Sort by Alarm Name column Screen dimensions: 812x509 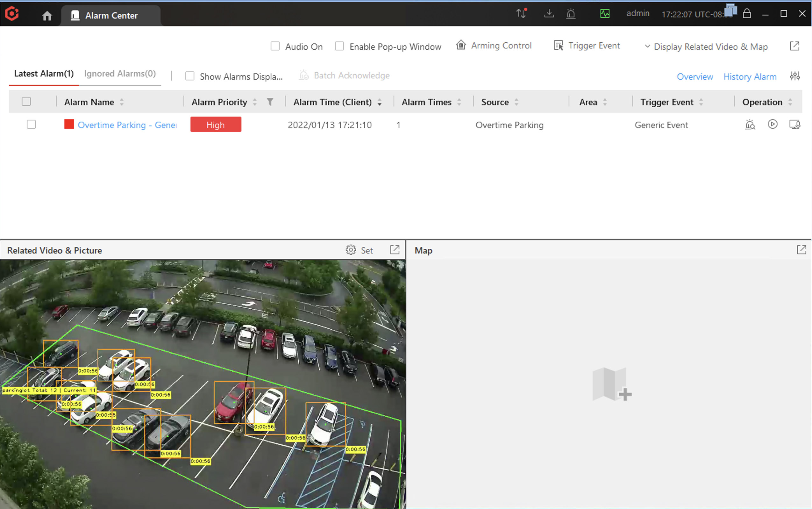122,102
